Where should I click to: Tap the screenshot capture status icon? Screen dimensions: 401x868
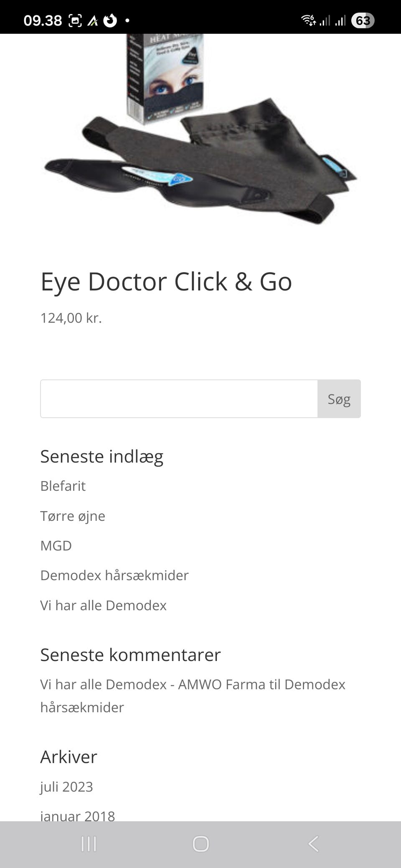(75, 20)
